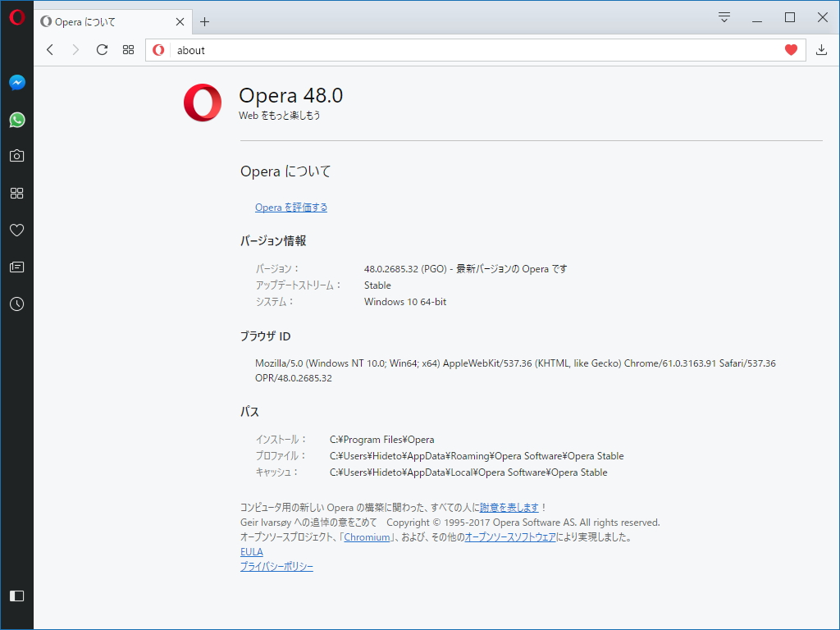Toggle the sidebar with the bottom panel icon

tap(16, 596)
